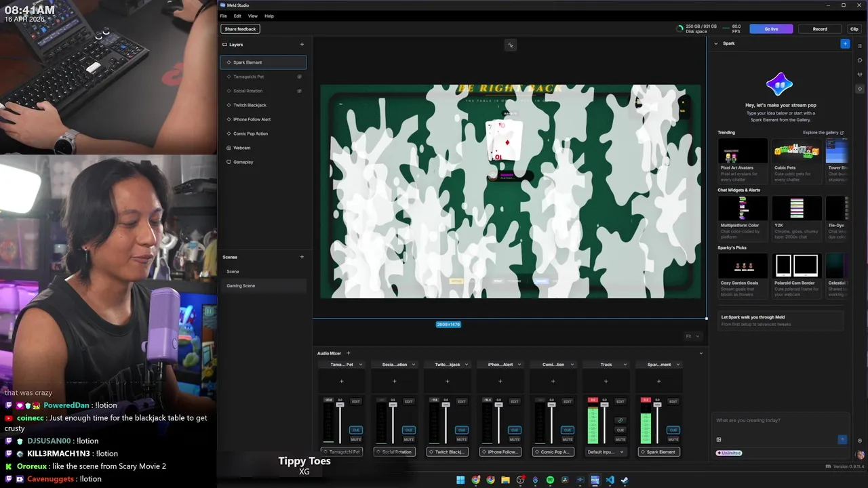Viewport: 868px width, 488px height.
Task: Show the hidden Tamagotchi Pet layer
Action: 299,77
